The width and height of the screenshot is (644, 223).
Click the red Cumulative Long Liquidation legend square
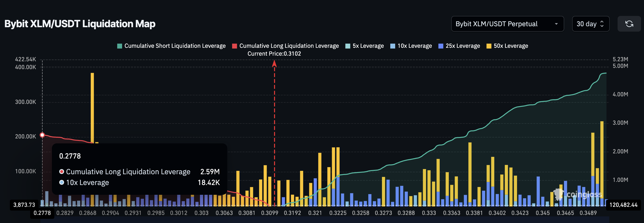(x=234, y=46)
